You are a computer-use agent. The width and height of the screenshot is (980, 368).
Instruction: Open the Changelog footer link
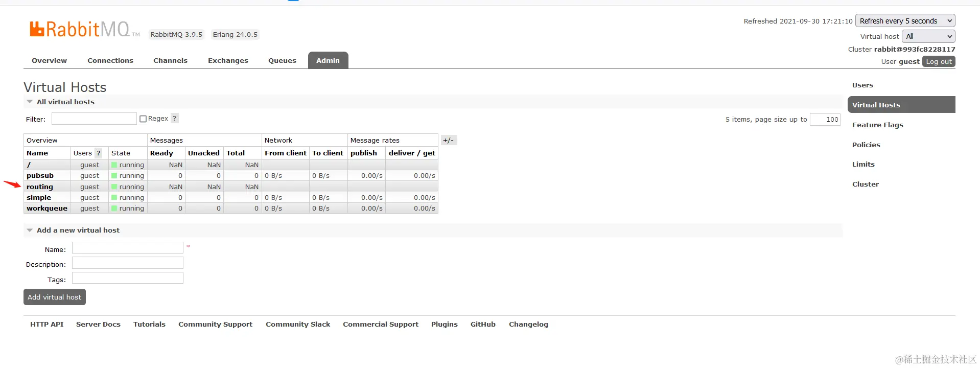(x=528, y=324)
